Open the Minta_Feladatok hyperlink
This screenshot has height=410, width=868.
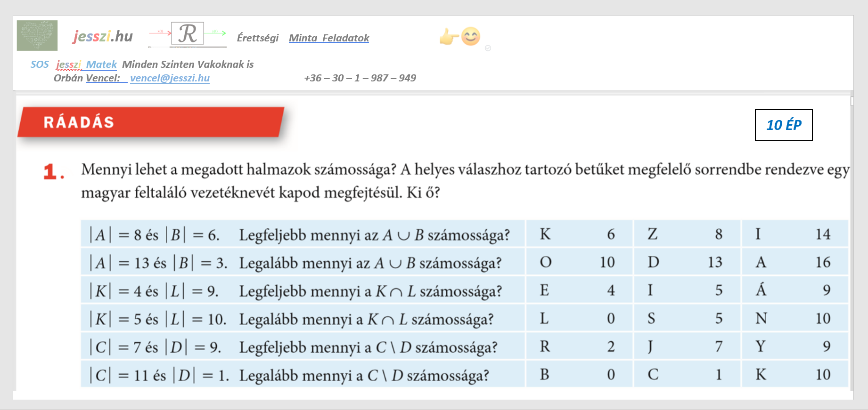click(328, 38)
